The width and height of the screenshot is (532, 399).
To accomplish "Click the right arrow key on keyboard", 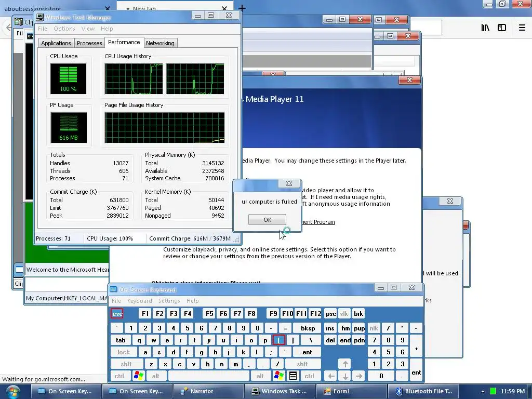I will 358,376.
